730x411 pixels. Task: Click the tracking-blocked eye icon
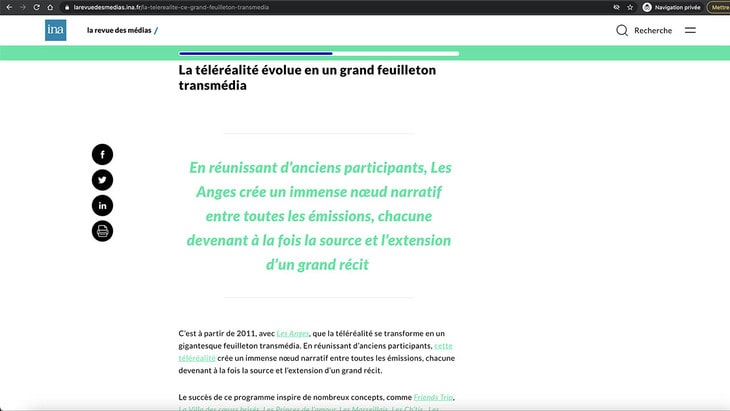pos(616,7)
